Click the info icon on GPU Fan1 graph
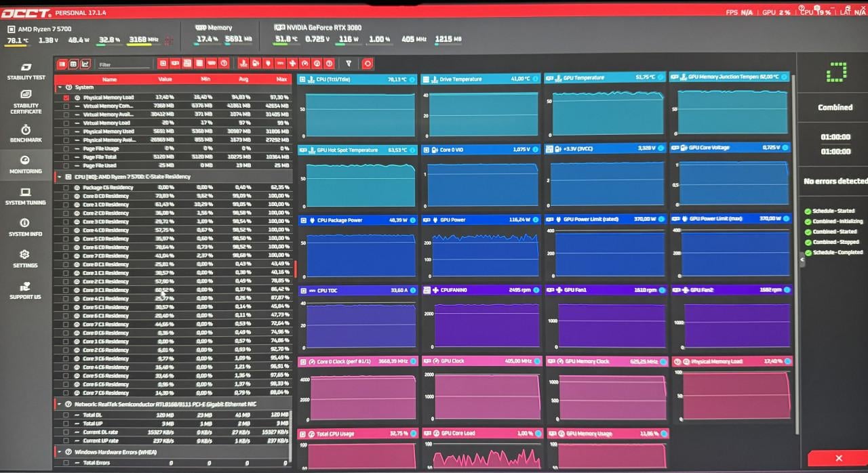Image resolution: width=868 pixels, height=473 pixels. 661,290
